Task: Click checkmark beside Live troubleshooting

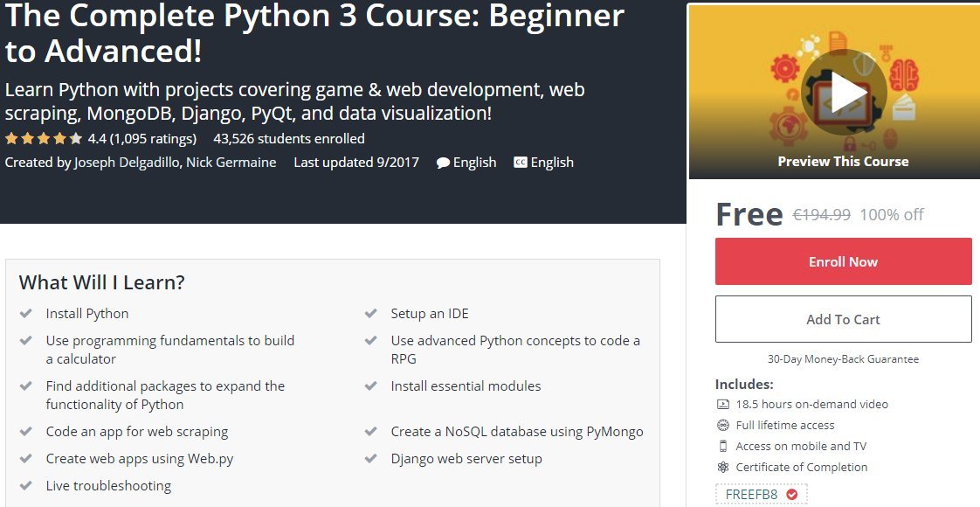Action: click(x=25, y=485)
